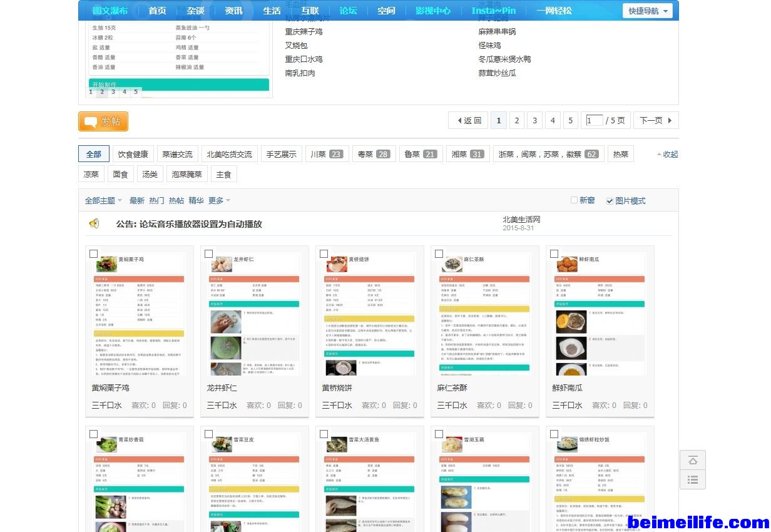Click the page number input field
The image size is (771, 532).
click(x=594, y=120)
